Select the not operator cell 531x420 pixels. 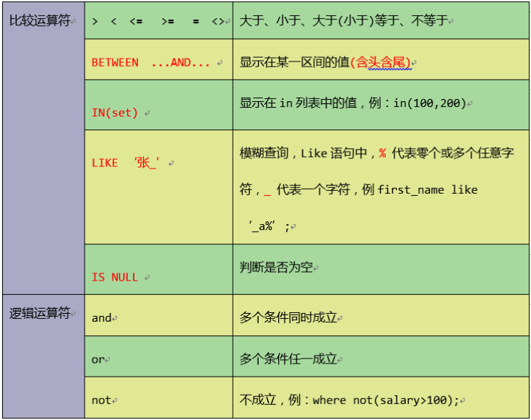pyautogui.click(x=102, y=400)
